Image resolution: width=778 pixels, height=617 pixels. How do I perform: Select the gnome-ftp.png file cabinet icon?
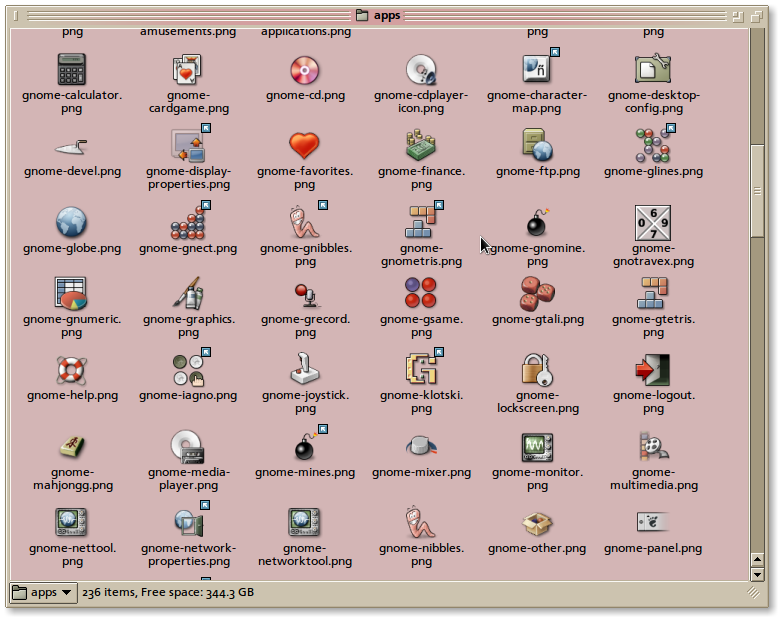pyautogui.click(x=537, y=145)
